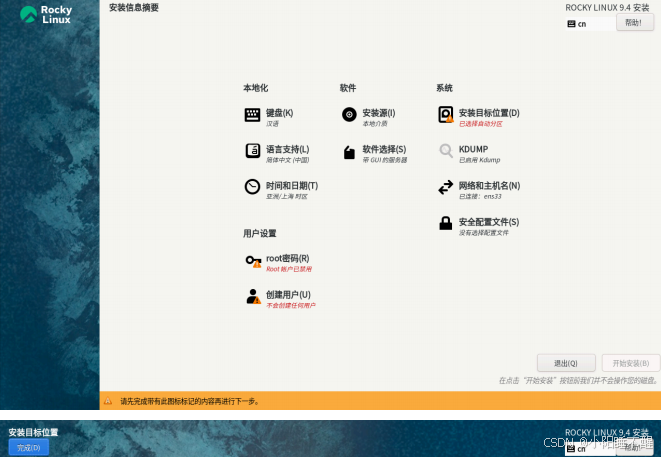
Task: Click the text 已启用 Kdump
Action: (479, 160)
